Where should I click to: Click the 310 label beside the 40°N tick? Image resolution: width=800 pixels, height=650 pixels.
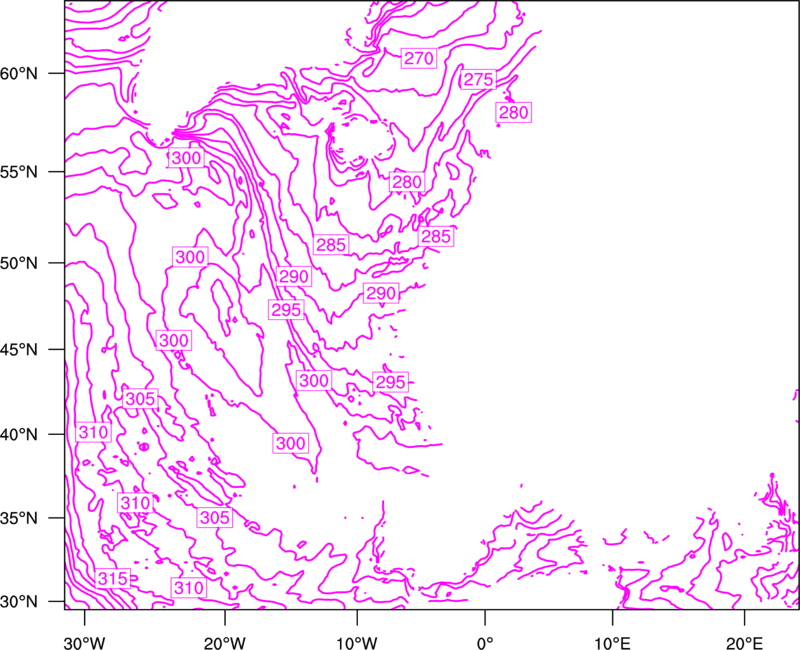(x=93, y=433)
